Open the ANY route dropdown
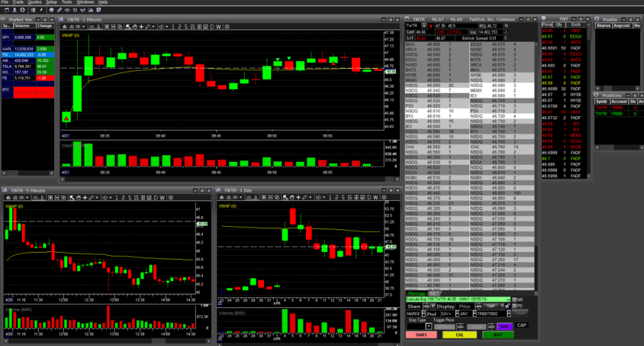Viewport: 644px width, 346px height. [x=475, y=314]
